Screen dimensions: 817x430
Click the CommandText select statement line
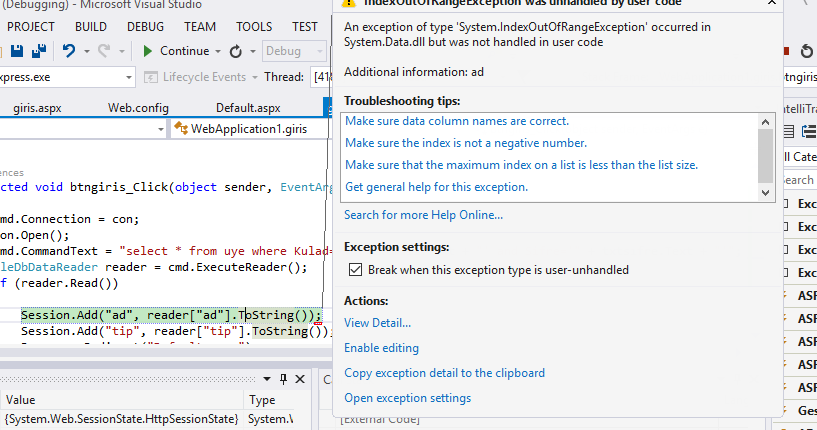[165, 251]
